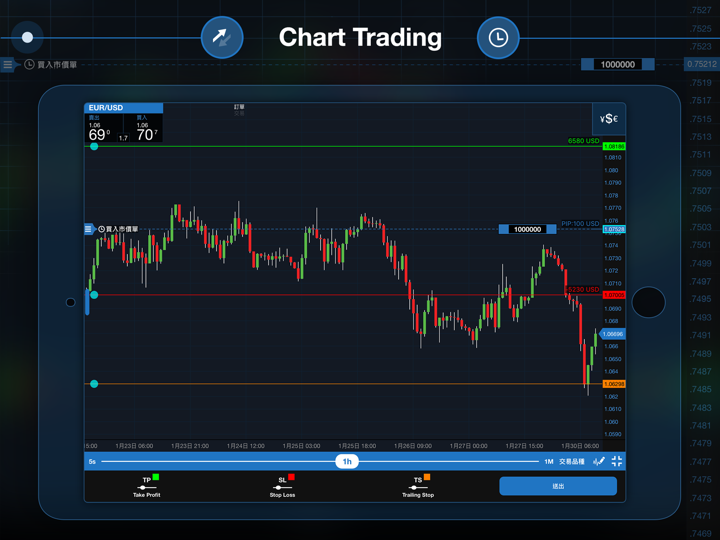The height and width of the screenshot is (540, 720).
Task: Click the round arrow chart icon in header
Action: tap(221, 38)
